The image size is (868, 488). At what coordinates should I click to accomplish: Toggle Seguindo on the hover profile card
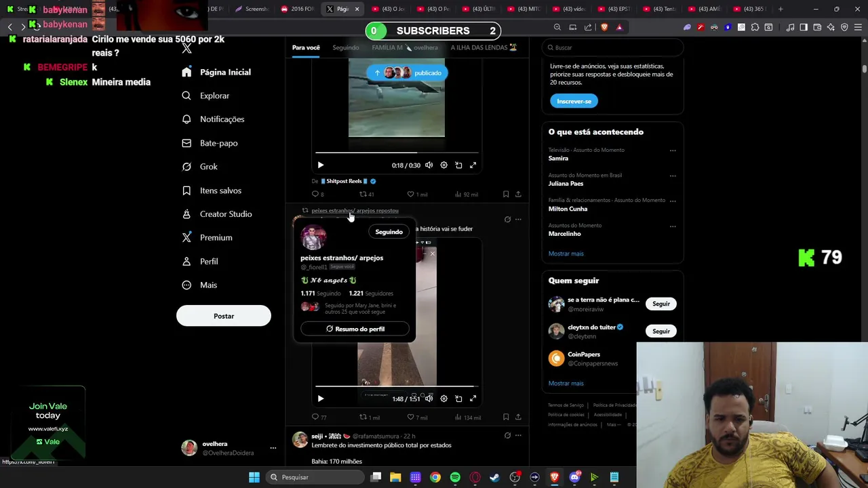pos(389,232)
